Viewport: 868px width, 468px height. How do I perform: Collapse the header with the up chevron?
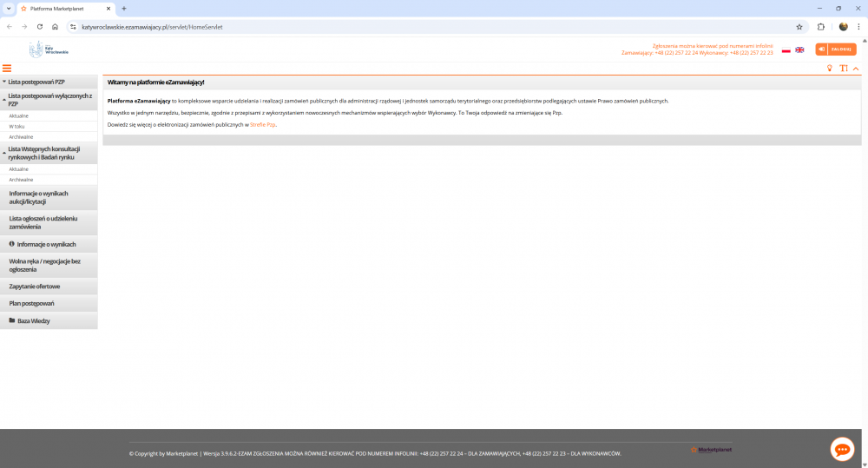[856, 68]
